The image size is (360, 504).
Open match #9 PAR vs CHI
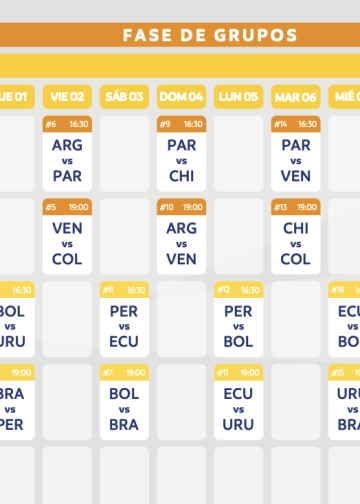click(x=181, y=154)
